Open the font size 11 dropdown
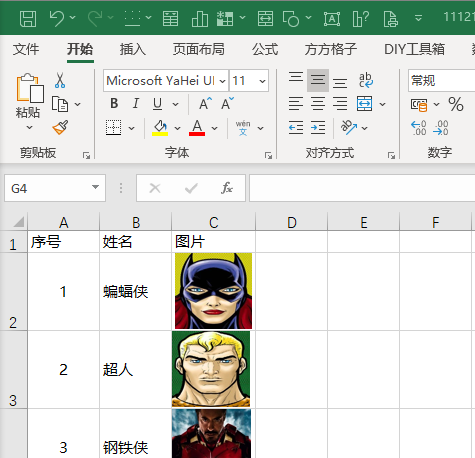 point(262,81)
